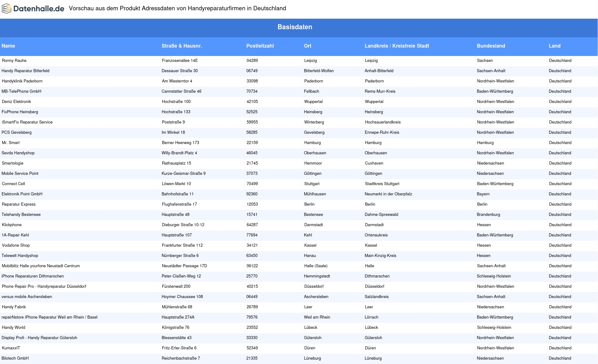
Task: Select the Mobile Service Point entry
Action: [x=20, y=174]
